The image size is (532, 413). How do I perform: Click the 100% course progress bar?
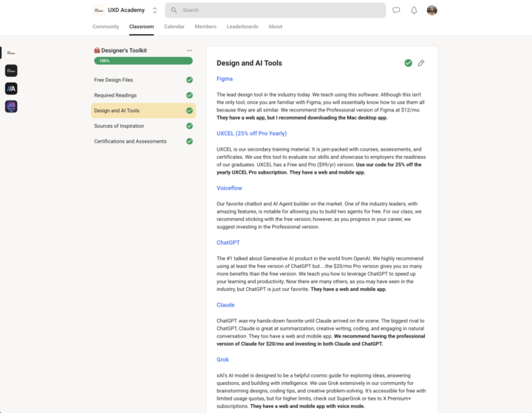(x=143, y=61)
